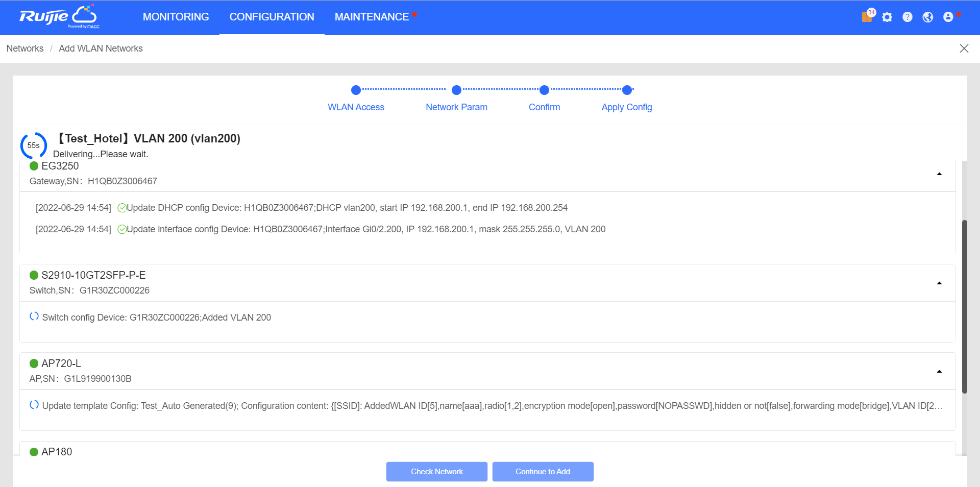This screenshot has width=980, height=487.
Task: Go to the Apply Config step
Action: 627,107
